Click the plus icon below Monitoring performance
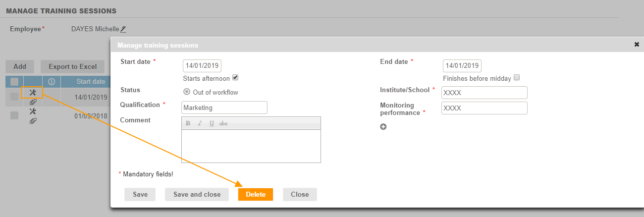This screenshot has width=644, height=217. (383, 127)
